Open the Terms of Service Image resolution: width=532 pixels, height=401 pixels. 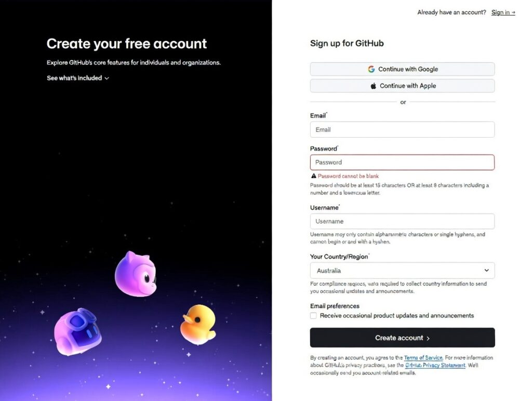pyautogui.click(x=423, y=357)
